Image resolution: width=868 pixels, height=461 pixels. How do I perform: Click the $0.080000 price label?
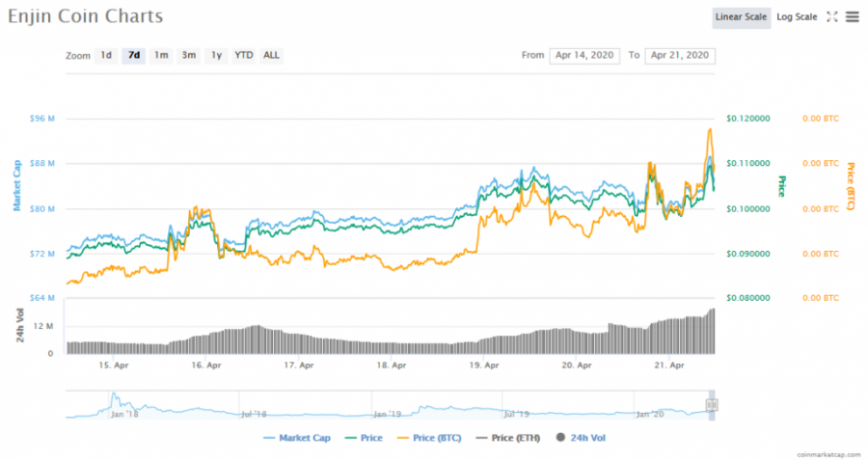coord(747,298)
